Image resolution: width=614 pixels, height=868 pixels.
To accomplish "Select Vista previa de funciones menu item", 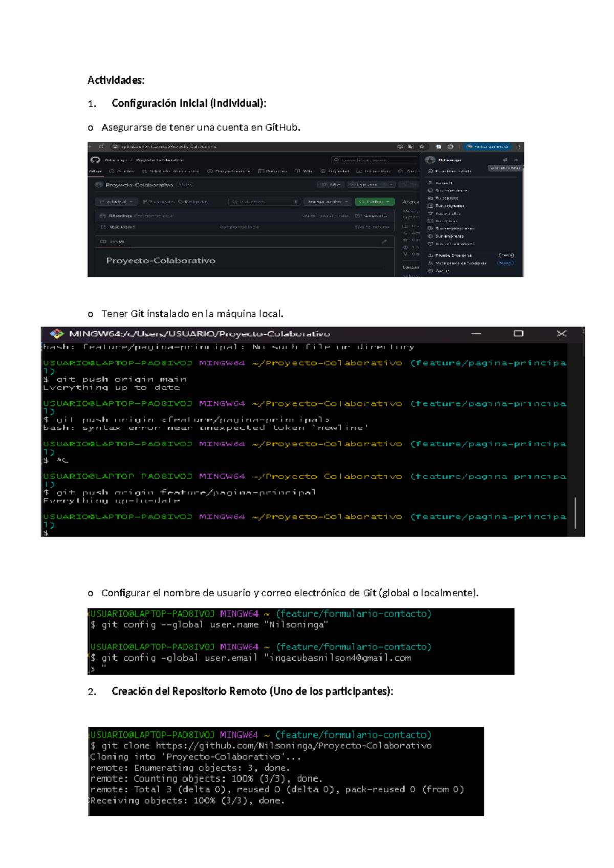I will tap(457, 263).
